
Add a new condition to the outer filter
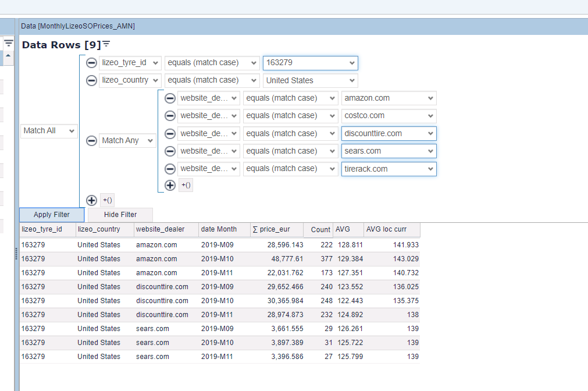[x=91, y=200]
